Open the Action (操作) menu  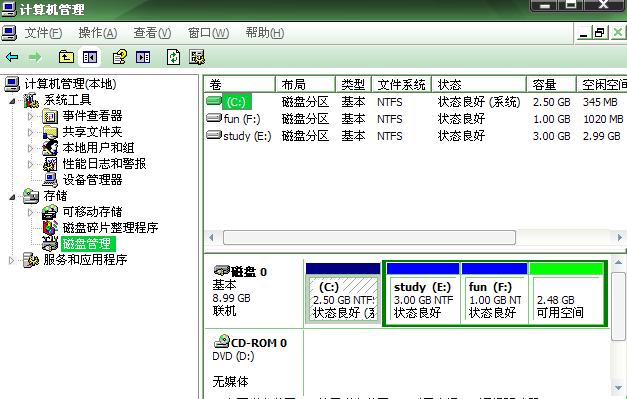[x=98, y=33]
